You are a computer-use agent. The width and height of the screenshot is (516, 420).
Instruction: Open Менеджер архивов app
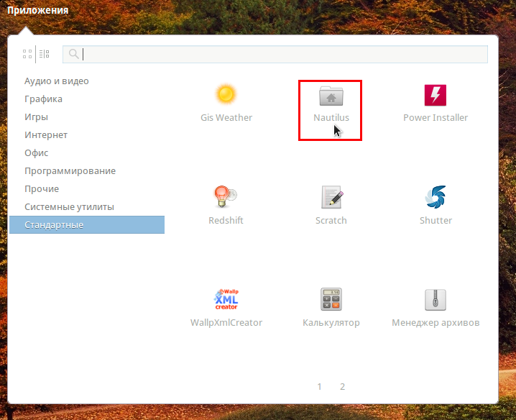436,308
